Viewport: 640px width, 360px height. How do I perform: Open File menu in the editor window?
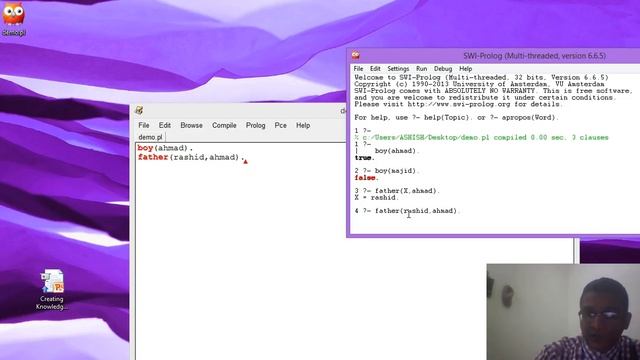pos(144,125)
